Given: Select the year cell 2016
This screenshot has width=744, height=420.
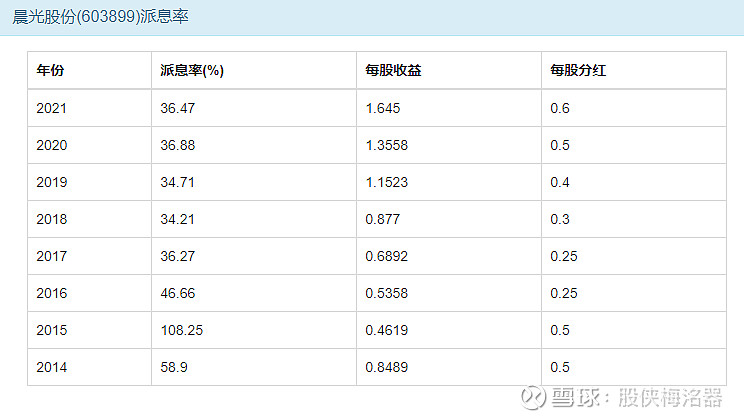Looking at the screenshot, I should 52,293.
